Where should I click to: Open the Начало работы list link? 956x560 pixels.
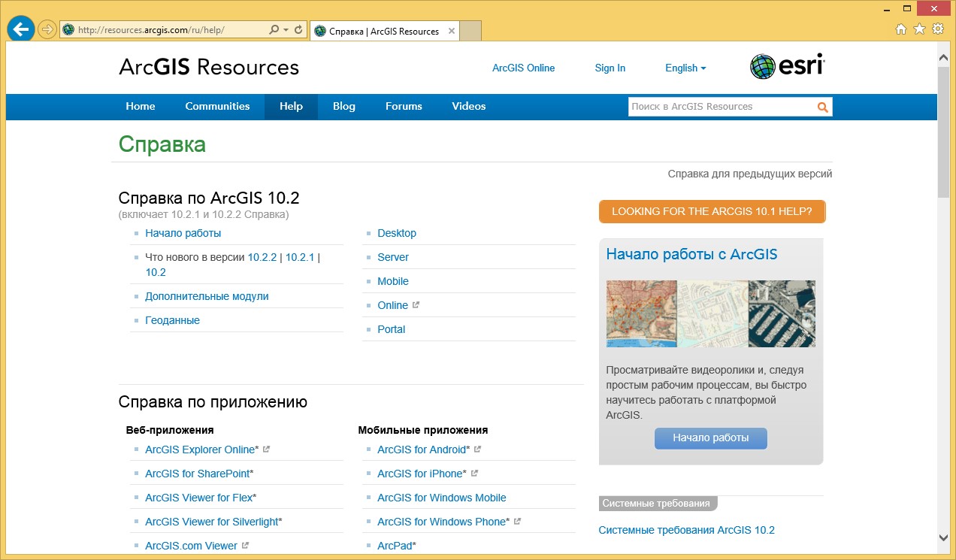[183, 233]
